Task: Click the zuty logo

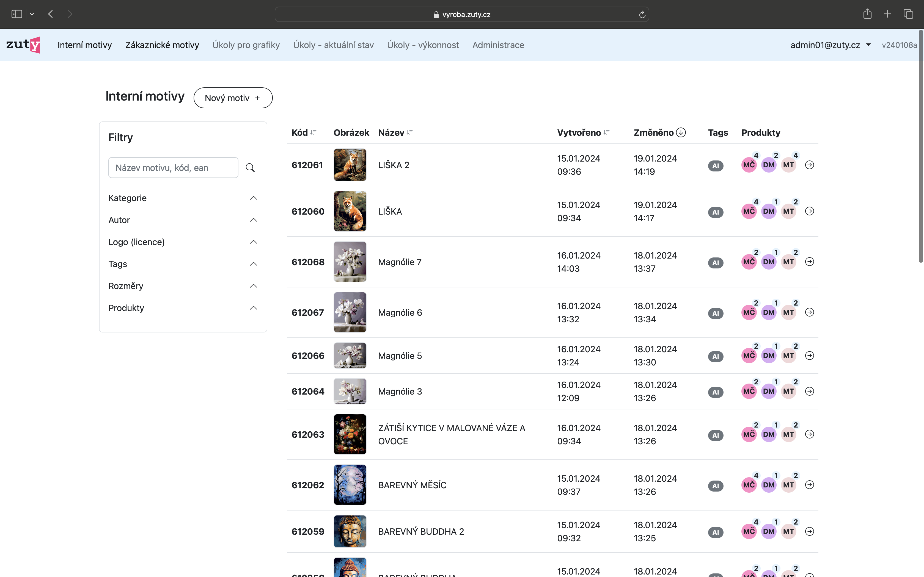Action: (23, 45)
